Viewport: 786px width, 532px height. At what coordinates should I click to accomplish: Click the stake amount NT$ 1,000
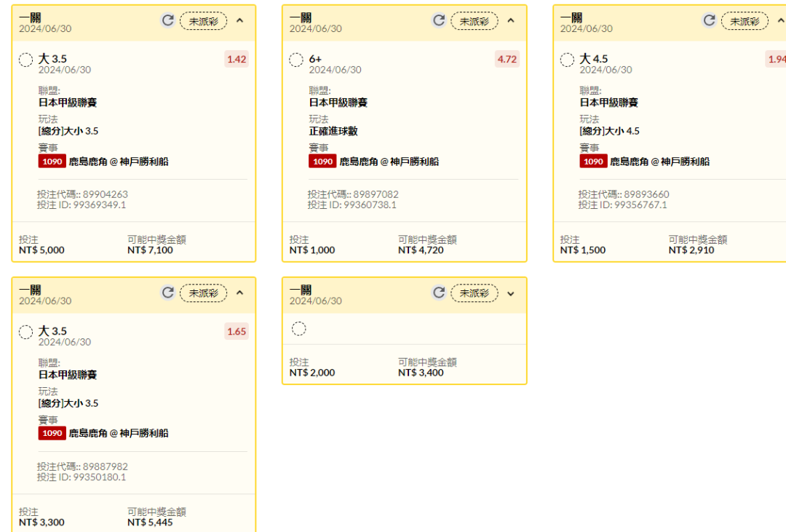pos(311,250)
